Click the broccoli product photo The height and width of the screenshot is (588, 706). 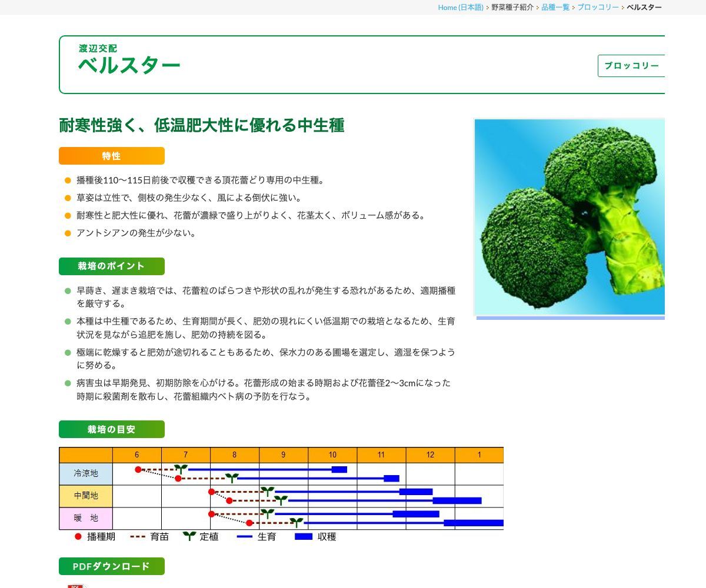click(x=569, y=218)
